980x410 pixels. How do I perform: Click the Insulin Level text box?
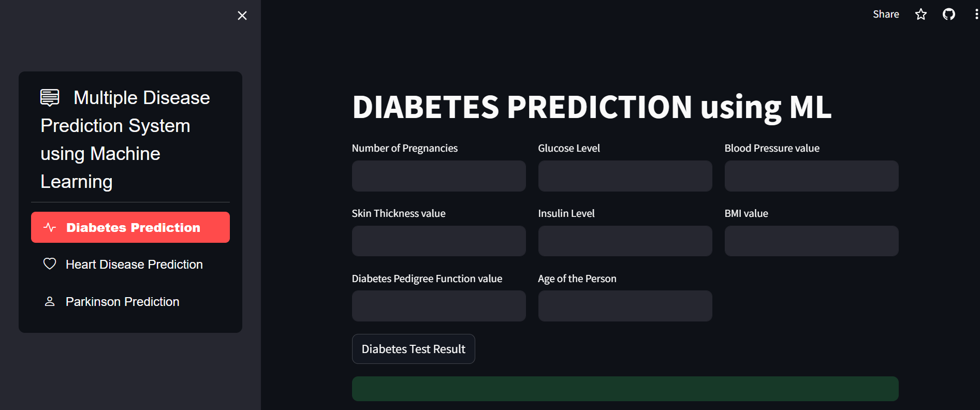(x=625, y=241)
